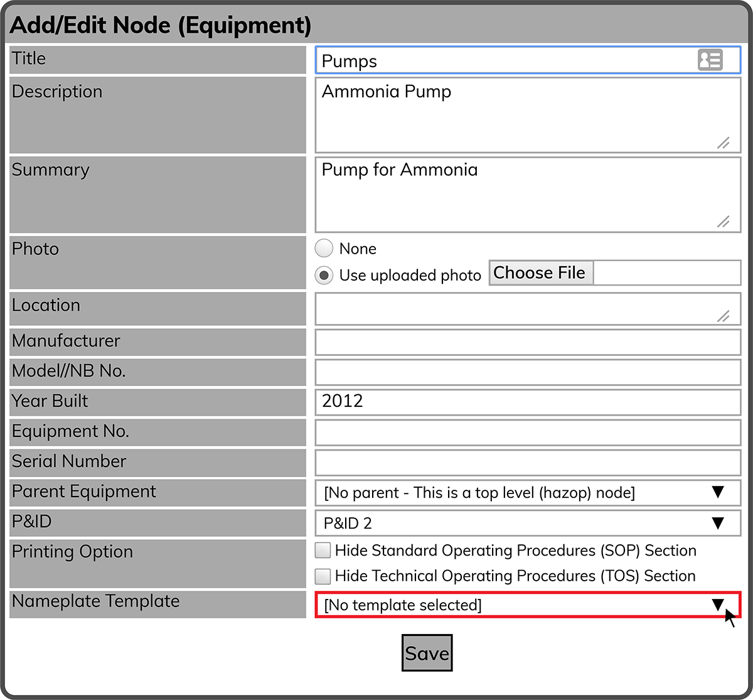The height and width of the screenshot is (700, 753).
Task: Click the Description textarea resize handle
Action: (723, 143)
